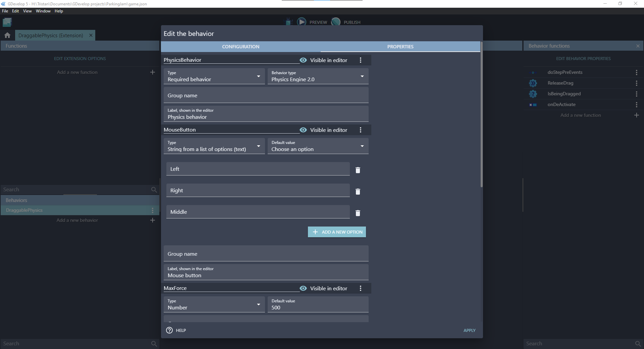Screen dimensions: 644x349
Task: Open the three-dot menu for PhysicsBehavior property
Action: [x=361, y=60]
